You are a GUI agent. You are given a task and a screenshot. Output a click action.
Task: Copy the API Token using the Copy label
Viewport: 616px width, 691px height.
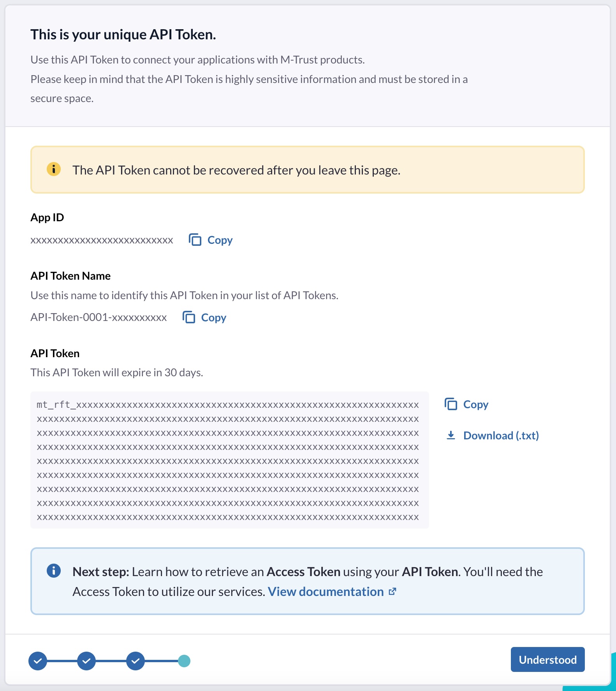[476, 405]
